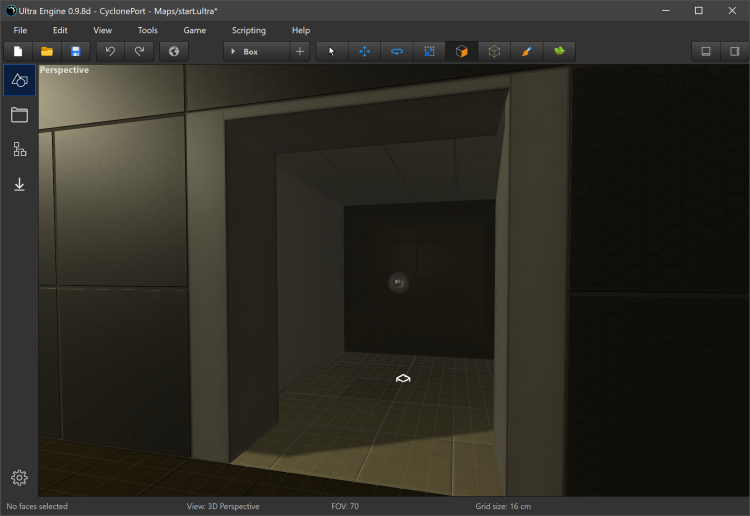This screenshot has width=750, height=516.
Task: Click the Perspective viewport label
Action: point(64,70)
